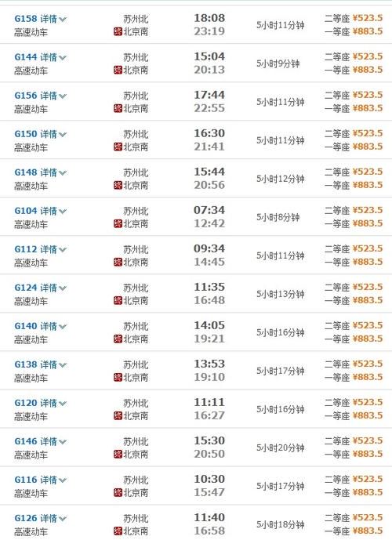Screen dimensions: 392x540
Task: Click the 18:08 departure time of G158
Action: tap(209, 18)
